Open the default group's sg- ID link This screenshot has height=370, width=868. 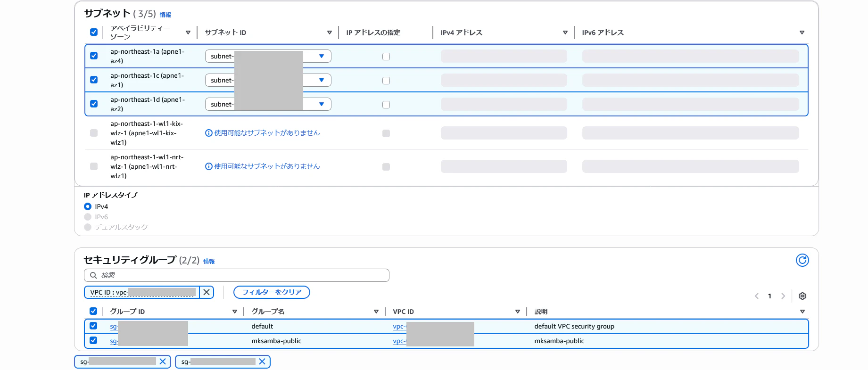pyautogui.click(x=114, y=326)
